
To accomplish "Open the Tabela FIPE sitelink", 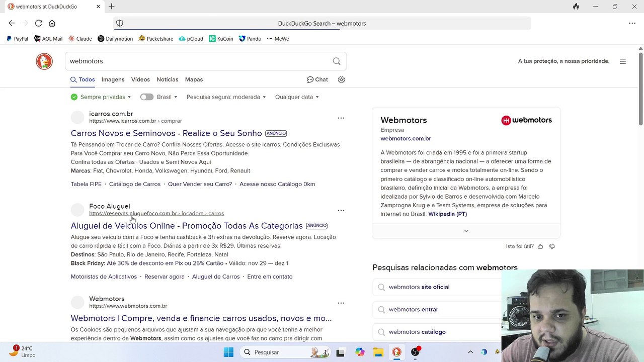I will [x=86, y=184].
